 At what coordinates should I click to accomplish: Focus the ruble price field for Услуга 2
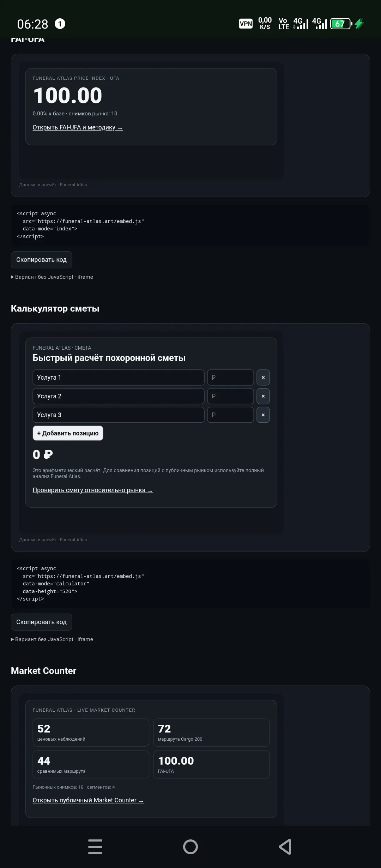tap(230, 396)
